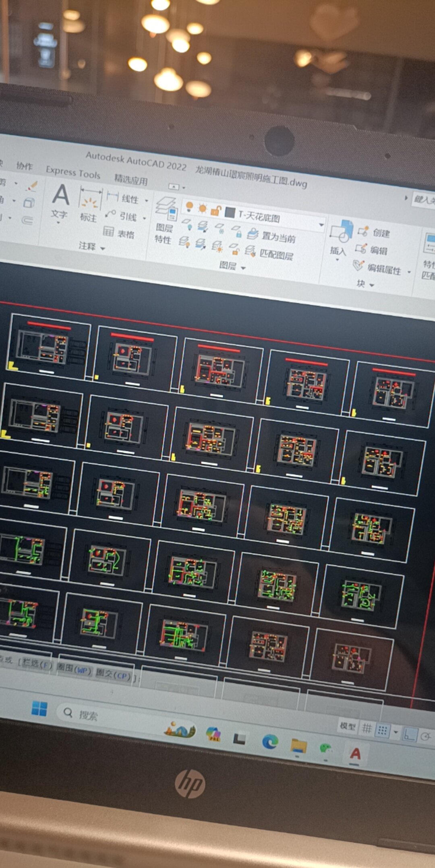
Task: Toggle ortho mode in the status bar
Action: (x=410, y=735)
